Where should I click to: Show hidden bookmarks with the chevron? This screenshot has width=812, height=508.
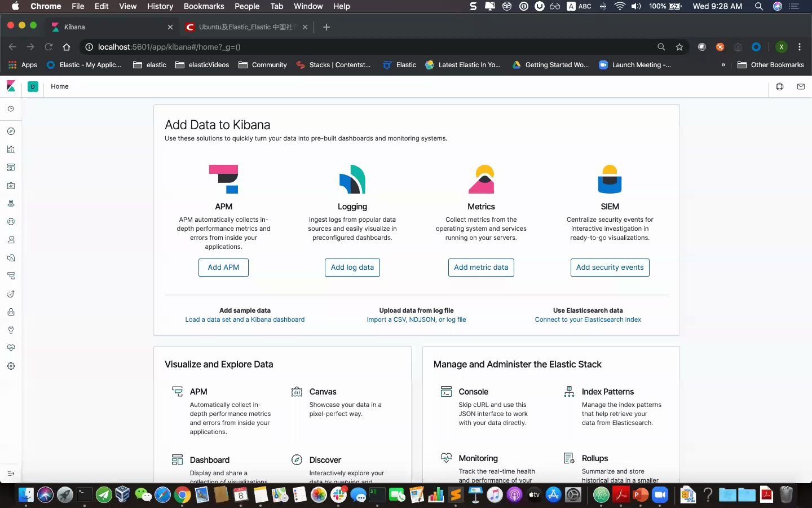click(x=723, y=65)
